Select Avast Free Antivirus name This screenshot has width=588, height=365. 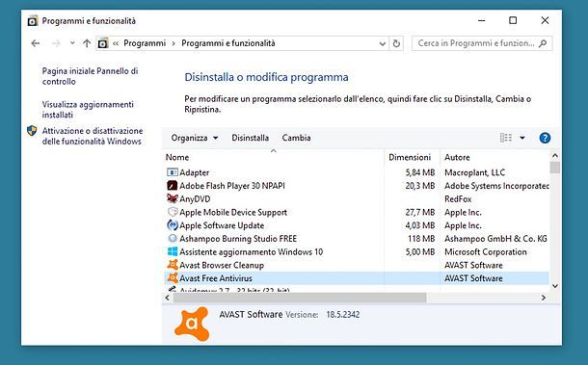(216, 278)
